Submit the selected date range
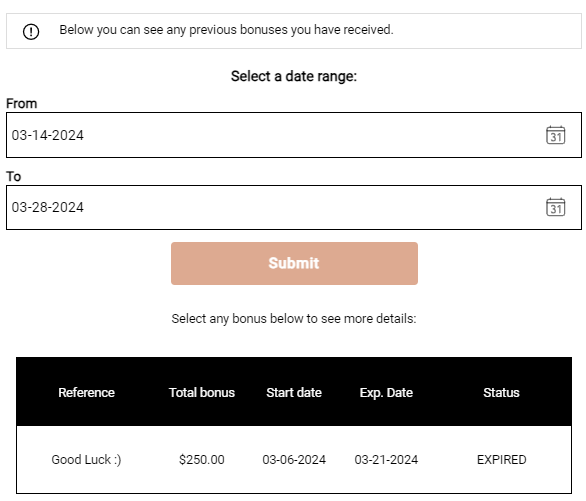The width and height of the screenshot is (586, 501). click(x=294, y=263)
